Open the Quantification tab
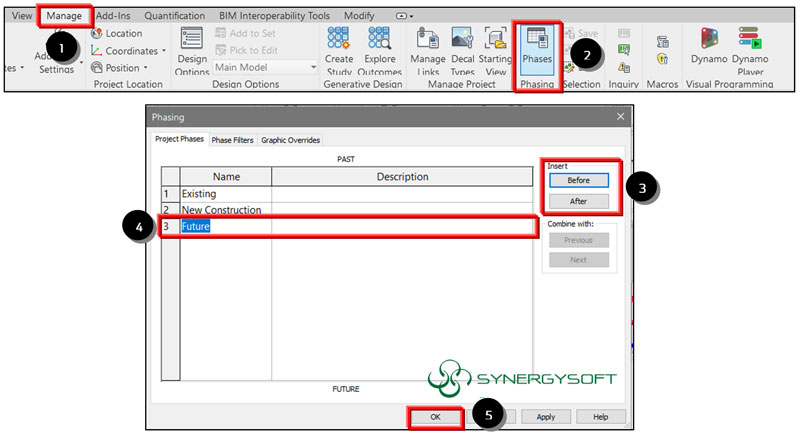This screenshot has height=434, width=800. [x=174, y=16]
